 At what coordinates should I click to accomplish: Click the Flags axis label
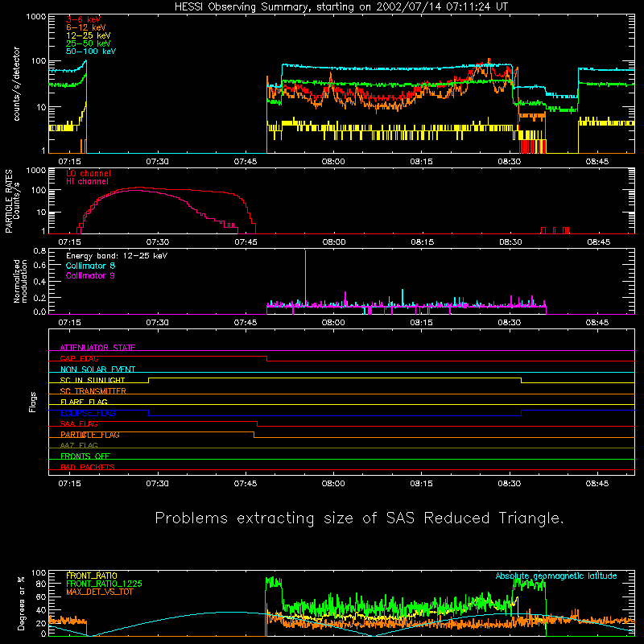(x=32, y=402)
